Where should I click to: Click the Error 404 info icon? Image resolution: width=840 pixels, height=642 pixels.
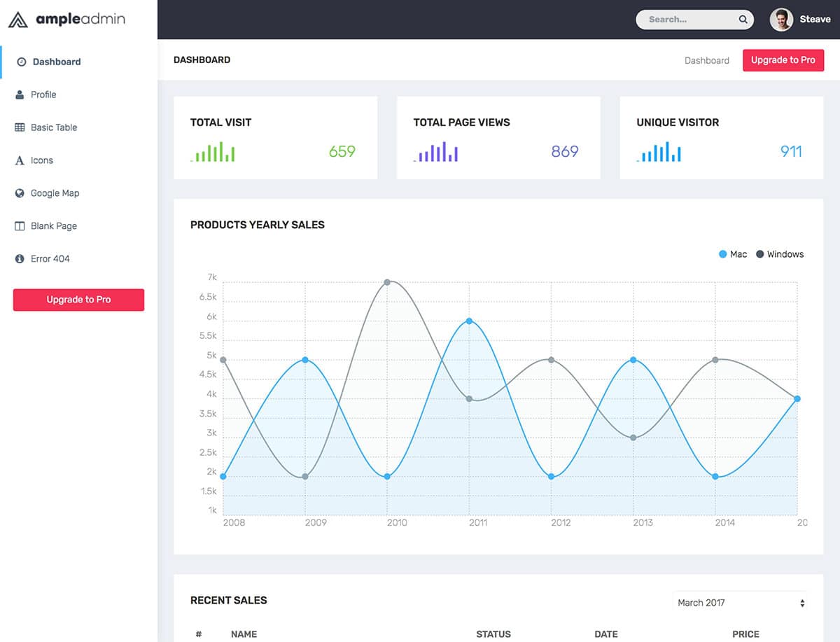click(20, 259)
